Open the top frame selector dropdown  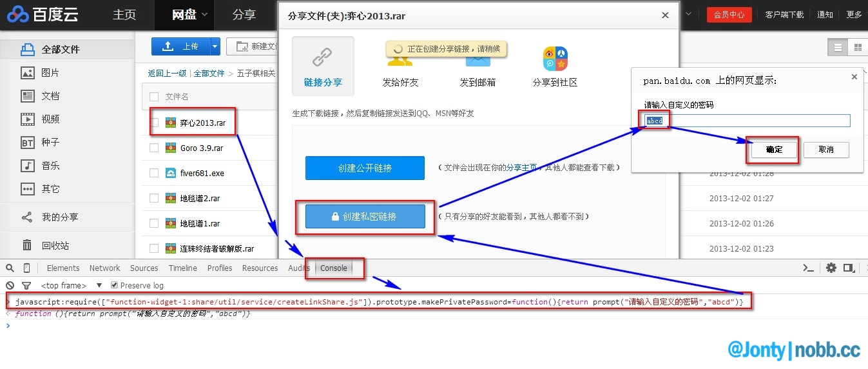pos(99,285)
